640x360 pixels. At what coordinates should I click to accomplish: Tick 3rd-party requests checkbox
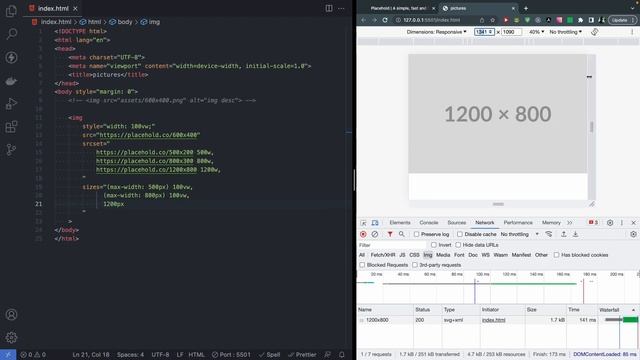415,265
